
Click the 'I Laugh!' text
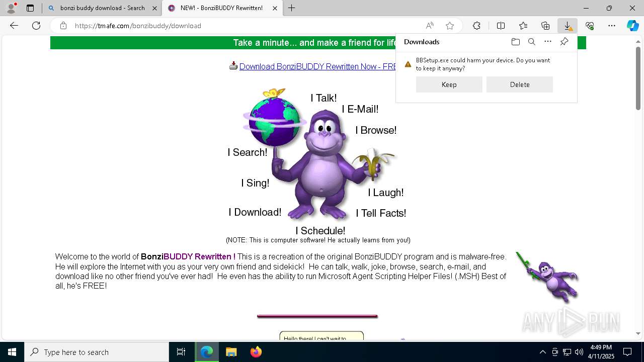click(x=385, y=193)
